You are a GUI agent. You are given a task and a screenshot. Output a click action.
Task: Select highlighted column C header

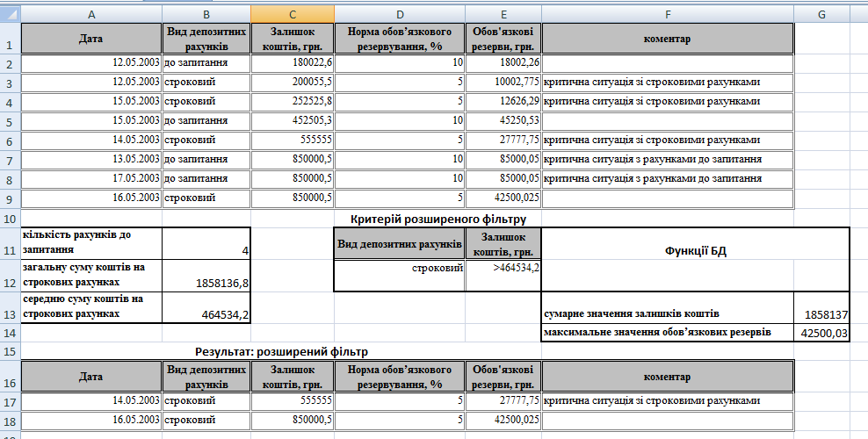[x=293, y=14]
